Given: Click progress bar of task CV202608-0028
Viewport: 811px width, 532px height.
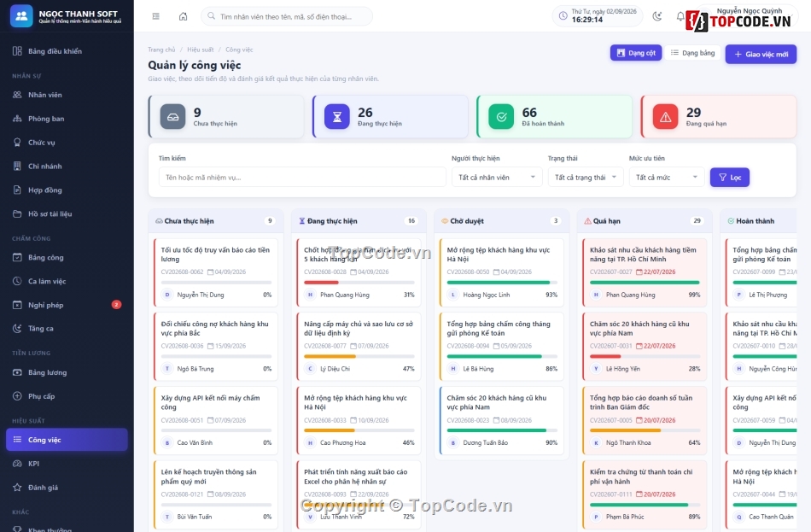Looking at the screenshot, I should [359, 283].
